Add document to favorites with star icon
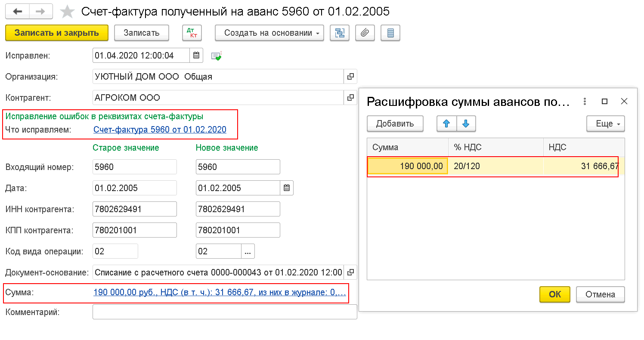Image resolution: width=644 pixels, height=340 pixels. coord(67,12)
